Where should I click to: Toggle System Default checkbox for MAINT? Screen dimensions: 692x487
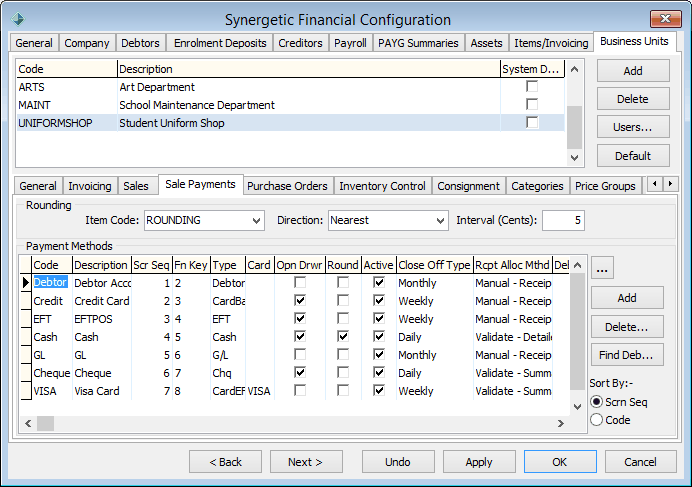[532, 105]
